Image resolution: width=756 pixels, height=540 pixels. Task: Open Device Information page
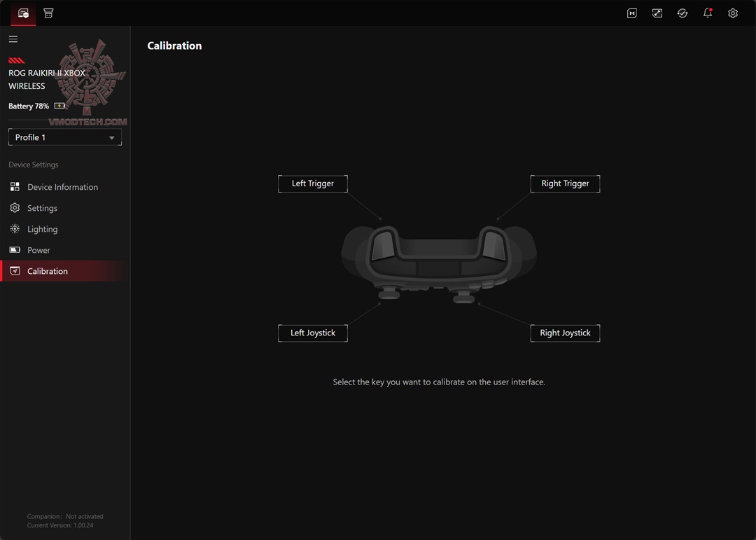63,187
